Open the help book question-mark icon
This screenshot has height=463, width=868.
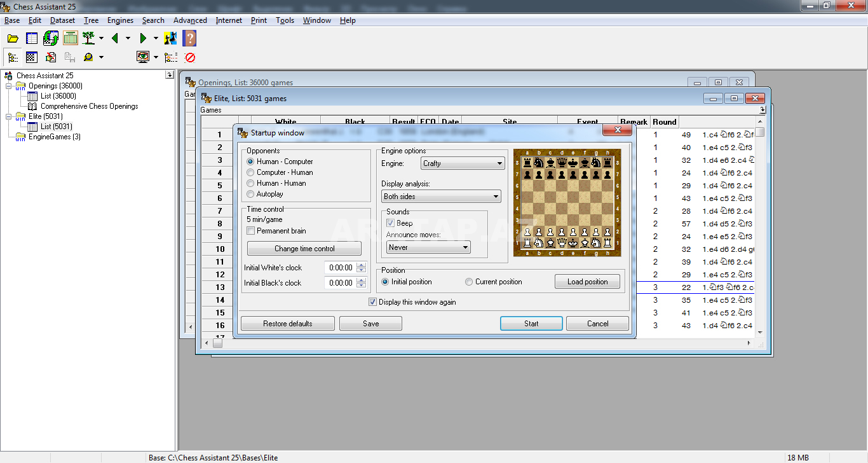pyautogui.click(x=189, y=38)
